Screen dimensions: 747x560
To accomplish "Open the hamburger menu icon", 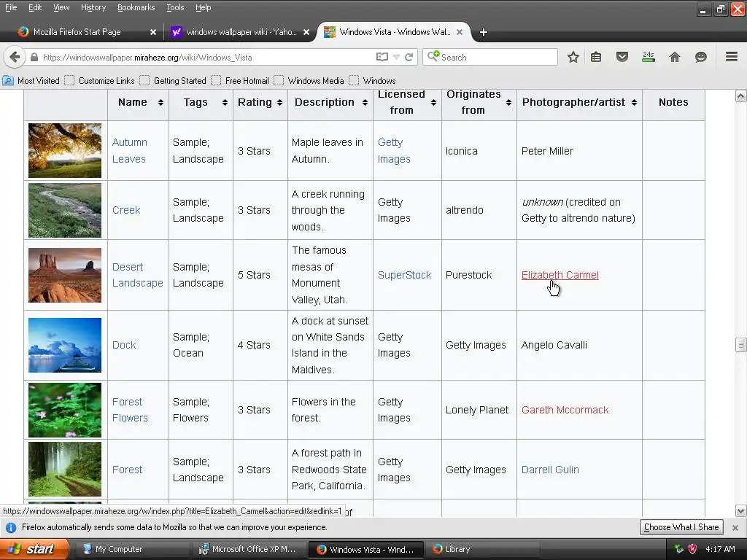I will pyautogui.click(x=732, y=57).
